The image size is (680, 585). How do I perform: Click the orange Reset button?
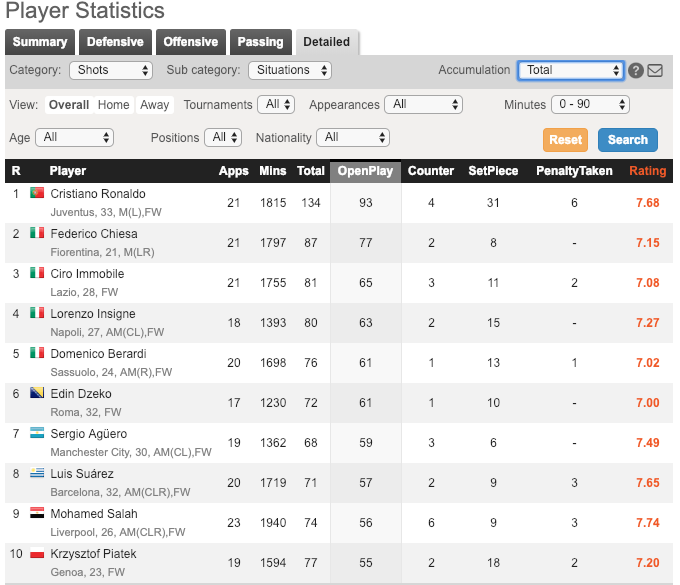click(x=566, y=140)
